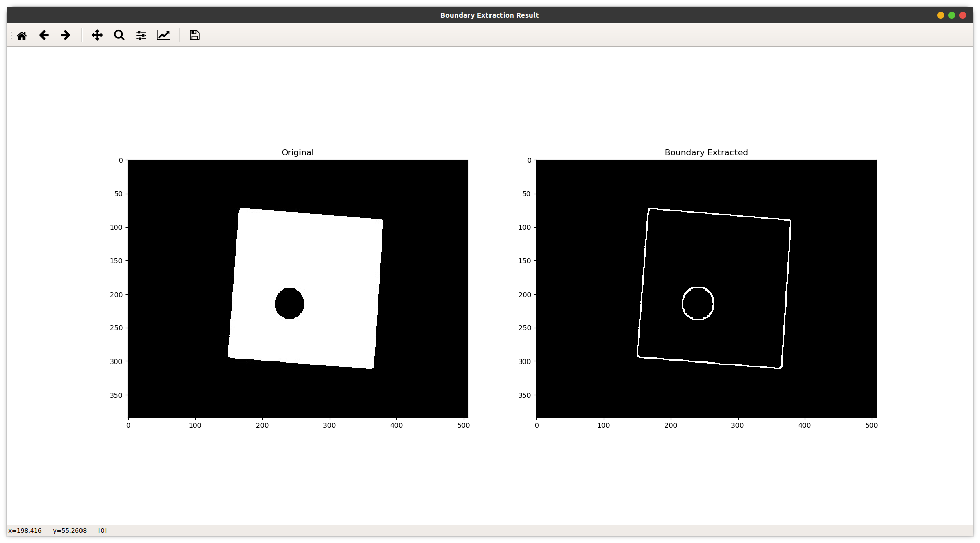The height and width of the screenshot is (543, 980).
Task: Click the window title bar text
Action: tap(489, 15)
